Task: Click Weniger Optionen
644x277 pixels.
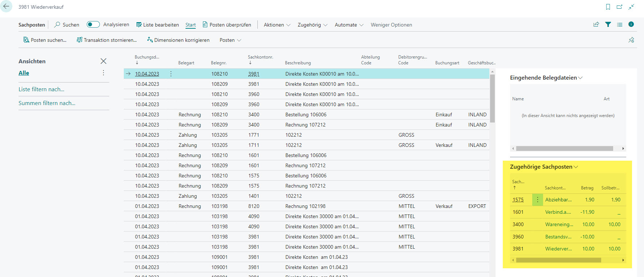Action: tap(391, 25)
